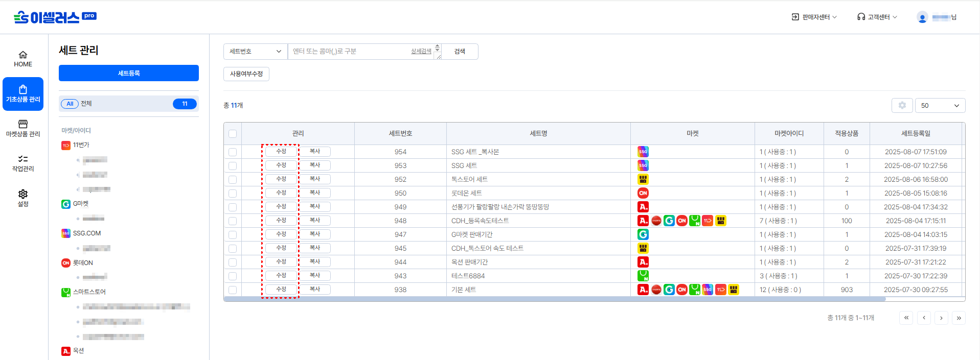
Task: Go to first page with double-left arrow
Action: tap(906, 318)
